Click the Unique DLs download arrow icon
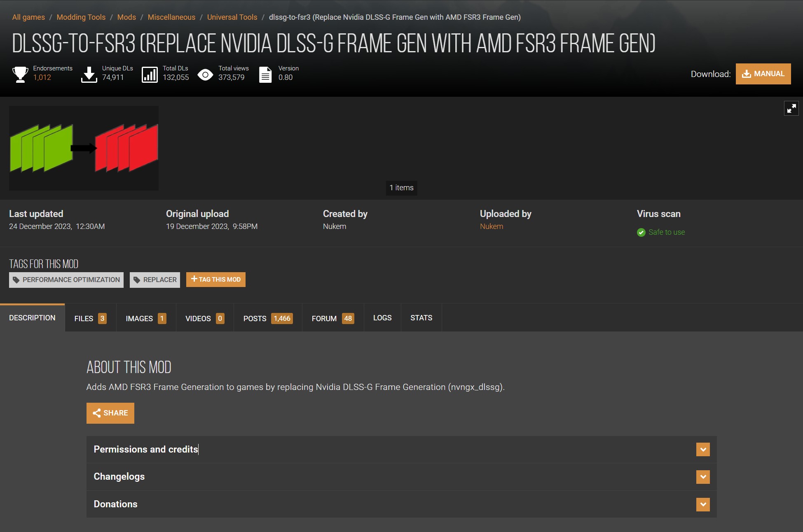Screen dimensions: 803x532 (89, 75)
